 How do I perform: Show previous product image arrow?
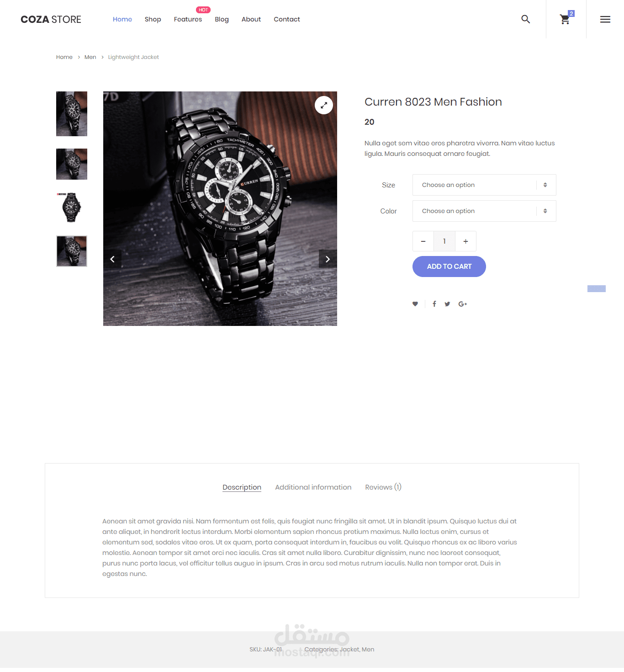click(x=112, y=259)
